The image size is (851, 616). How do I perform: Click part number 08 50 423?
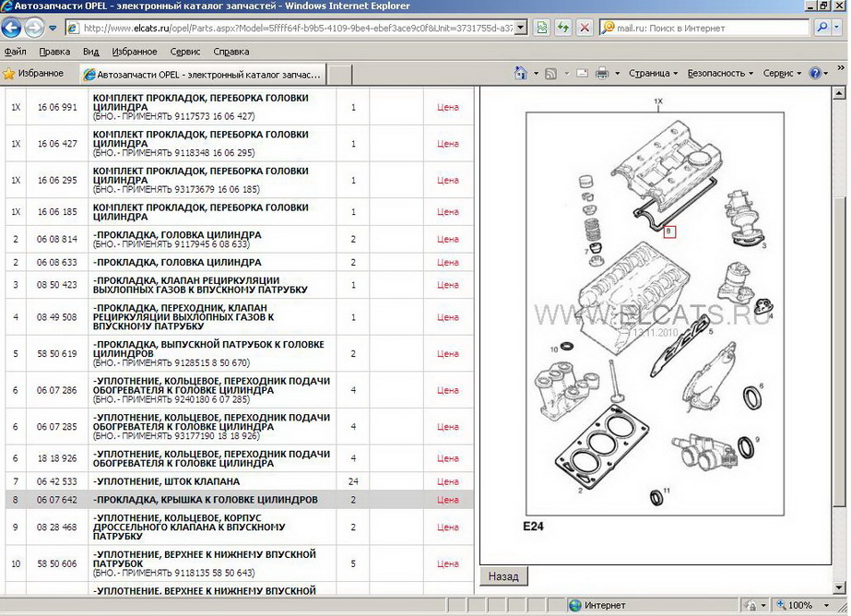coord(57,285)
